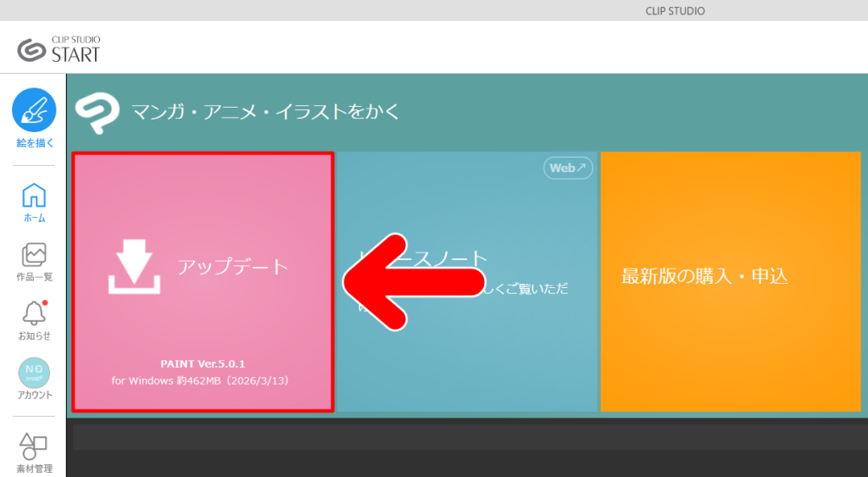
Task: Click the for Windows 約462MB text
Action: 200,380
